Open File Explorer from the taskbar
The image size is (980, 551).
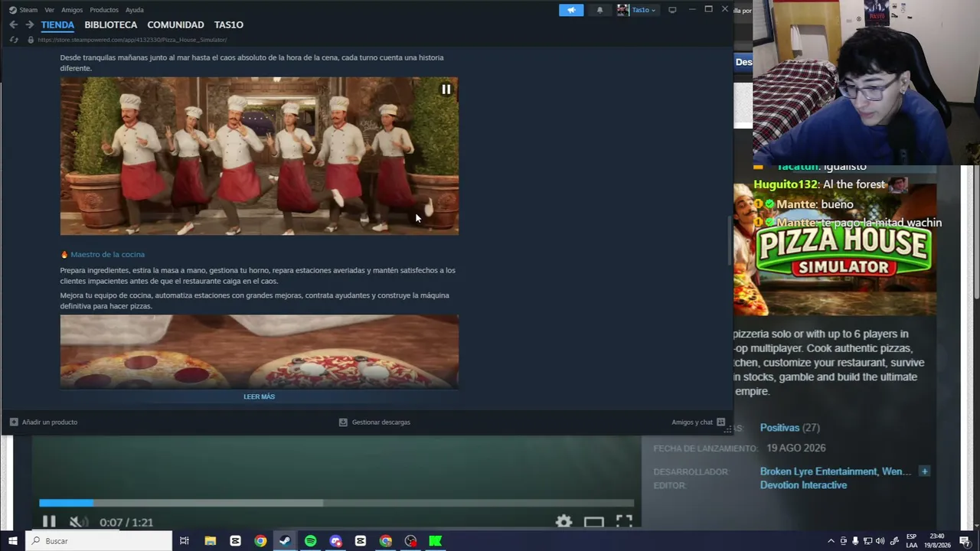pos(210,541)
